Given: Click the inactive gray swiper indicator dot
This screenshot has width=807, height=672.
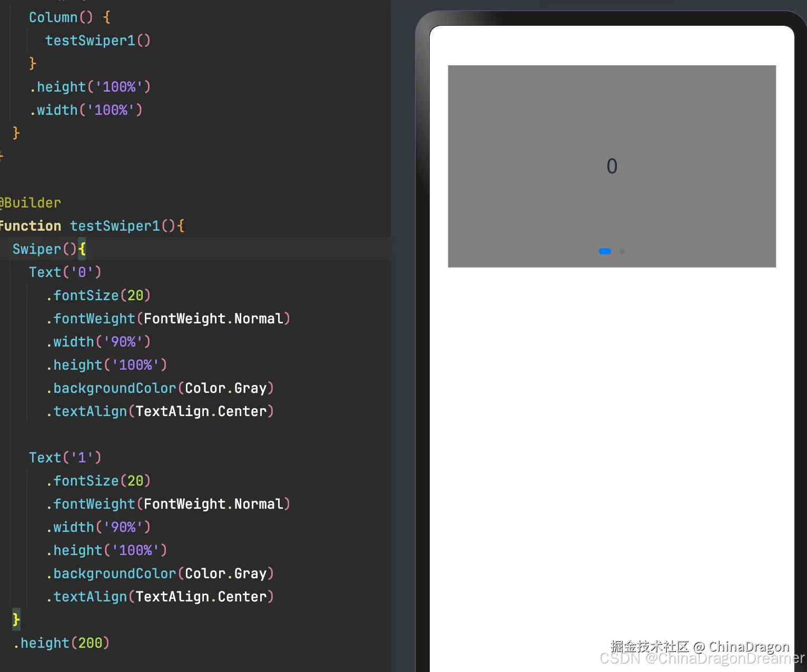Looking at the screenshot, I should pyautogui.click(x=622, y=251).
